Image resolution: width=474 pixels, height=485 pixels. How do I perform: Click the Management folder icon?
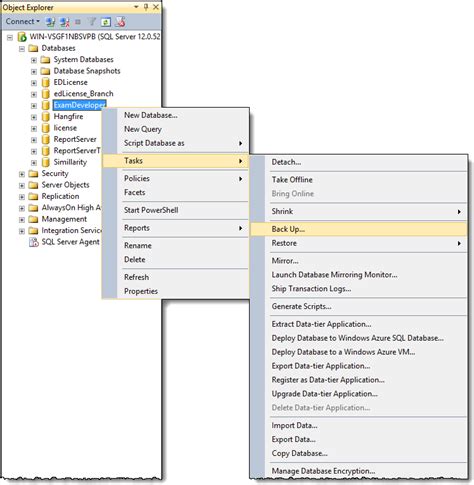point(33,219)
